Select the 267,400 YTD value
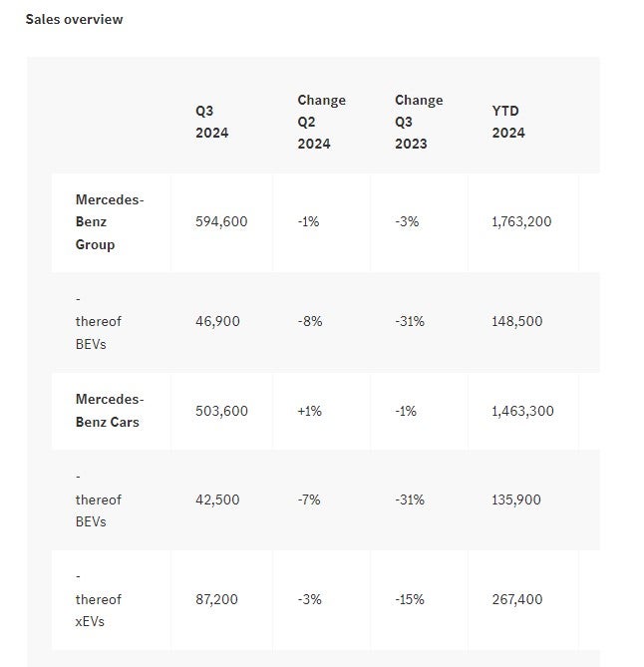644x667 pixels. [x=517, y=599]
